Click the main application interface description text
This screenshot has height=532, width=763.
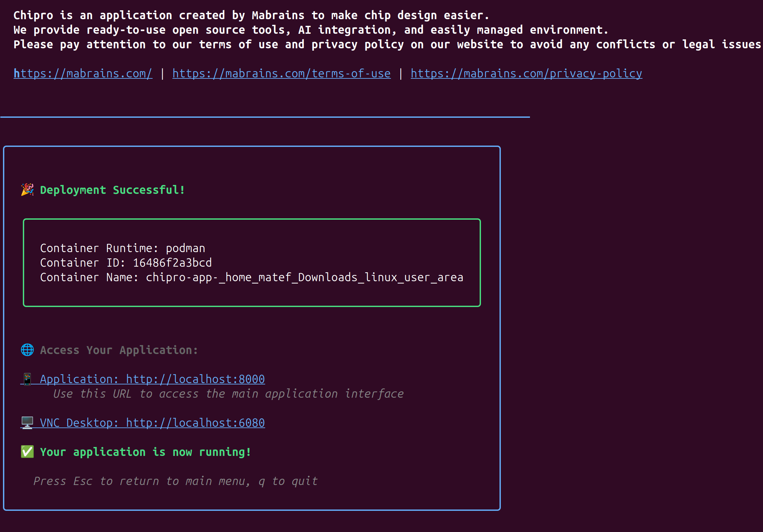tap(228, 394)
